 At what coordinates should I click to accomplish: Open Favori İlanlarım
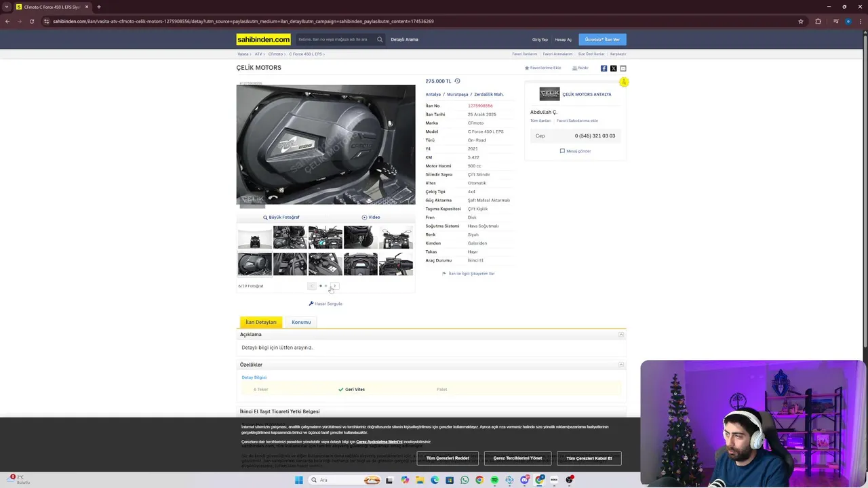pos(524,54)
